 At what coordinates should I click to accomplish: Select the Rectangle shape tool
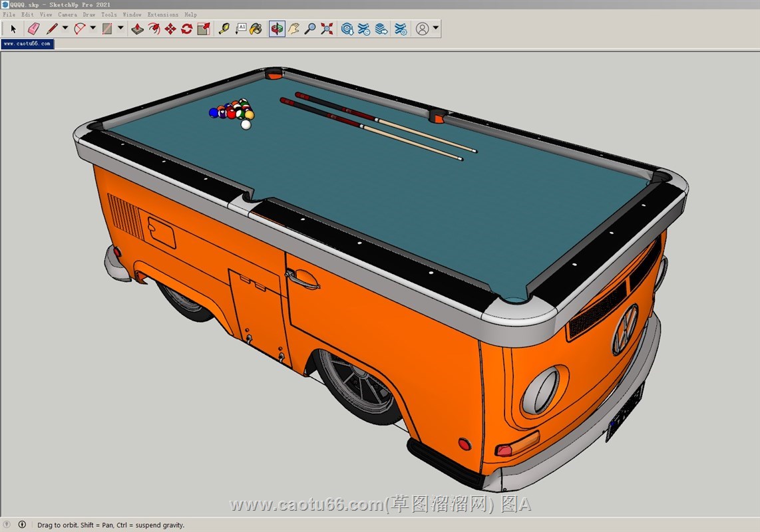pos(107,29)
